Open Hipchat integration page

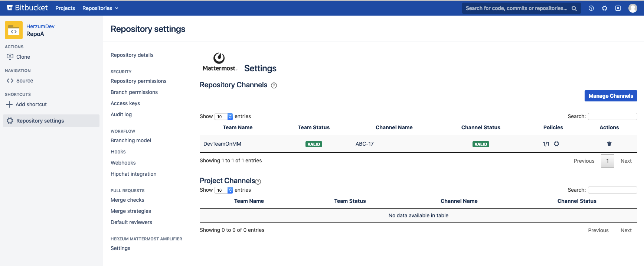pos(133,174)
